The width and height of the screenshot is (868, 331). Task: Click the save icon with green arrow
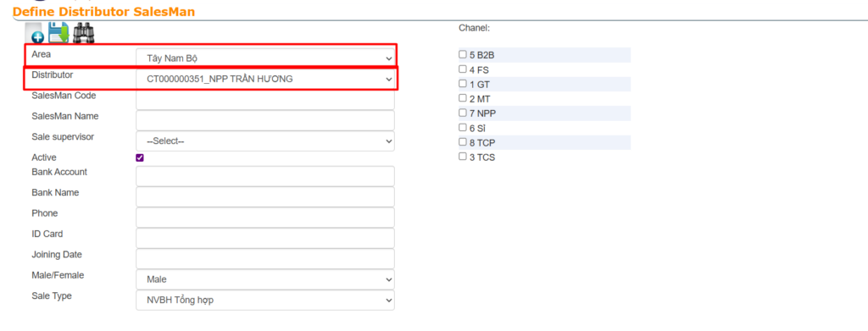click(58, 33)
